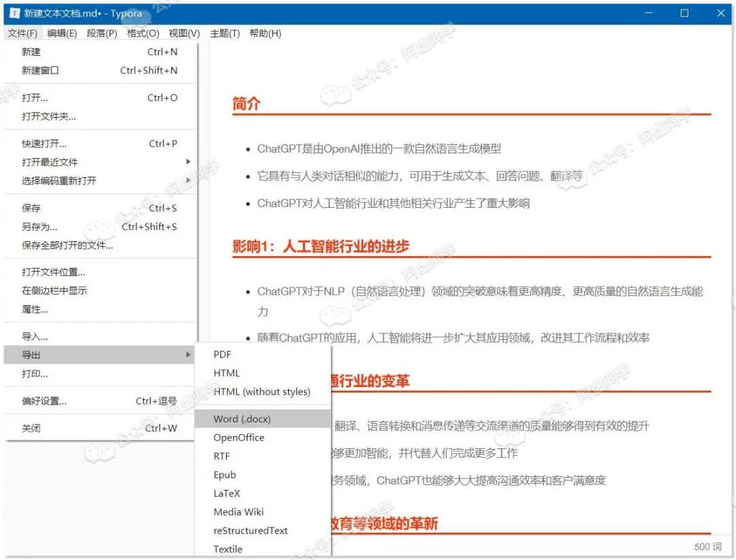This screenshot has width=736, height=560.
Task: Open the 主题(T) menu
Action: tap(225, 33)
